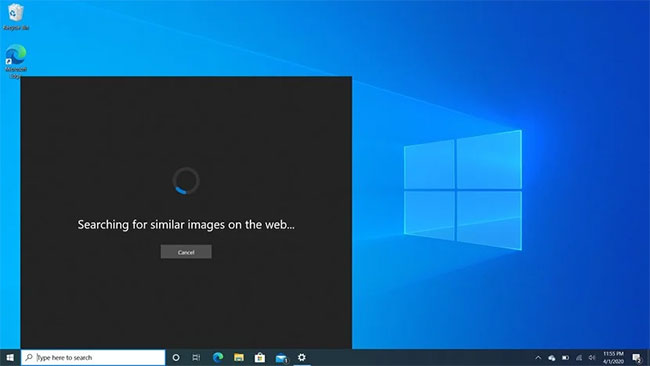Launch Microsoft Edge from the taskbar
This screenshot has width=650, height=366.
tap(218, 357)
